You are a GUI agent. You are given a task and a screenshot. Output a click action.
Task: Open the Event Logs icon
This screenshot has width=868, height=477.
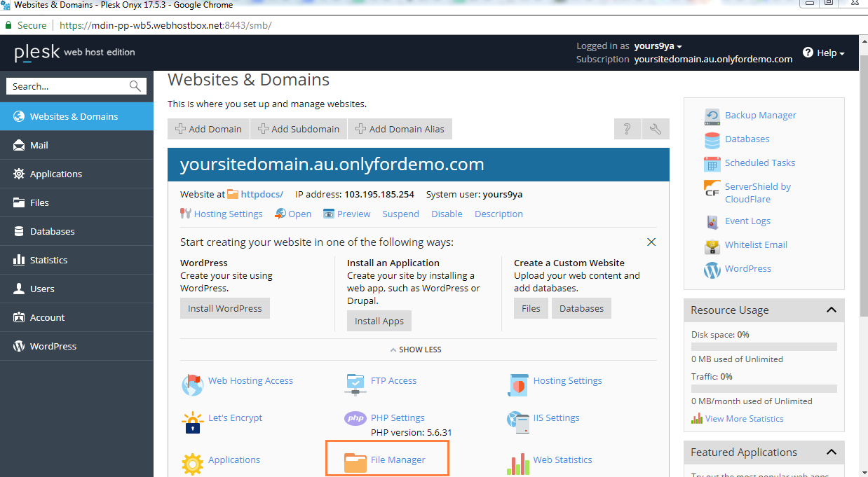click(x=712, y=221)
